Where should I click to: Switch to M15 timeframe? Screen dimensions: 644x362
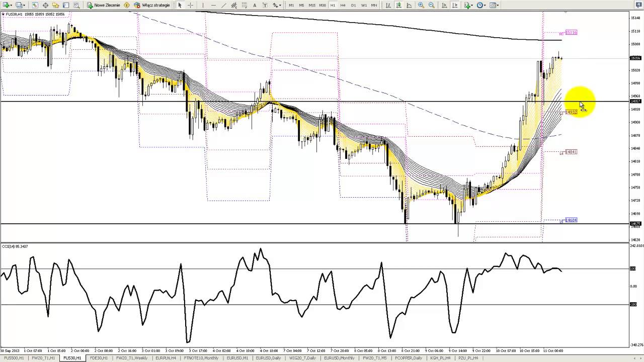pyautogui.click(x=312, y=5)
